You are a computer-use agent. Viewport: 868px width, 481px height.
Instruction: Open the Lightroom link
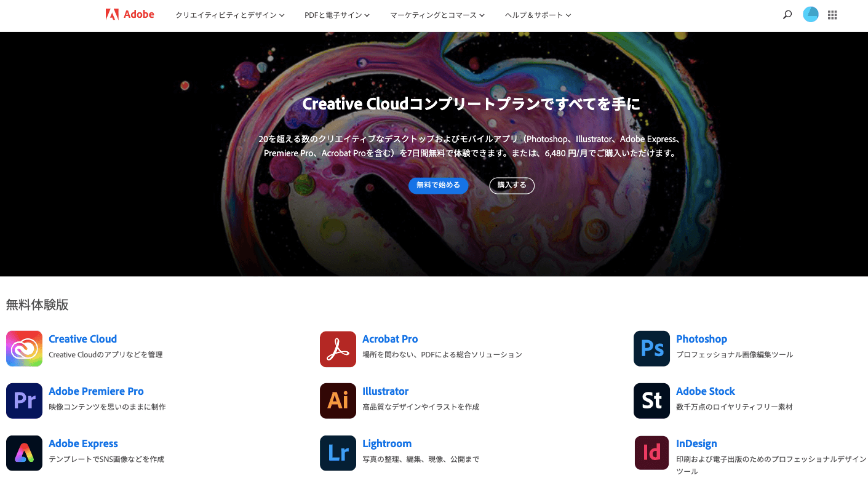pyautogui.click(x=387, y=443)
